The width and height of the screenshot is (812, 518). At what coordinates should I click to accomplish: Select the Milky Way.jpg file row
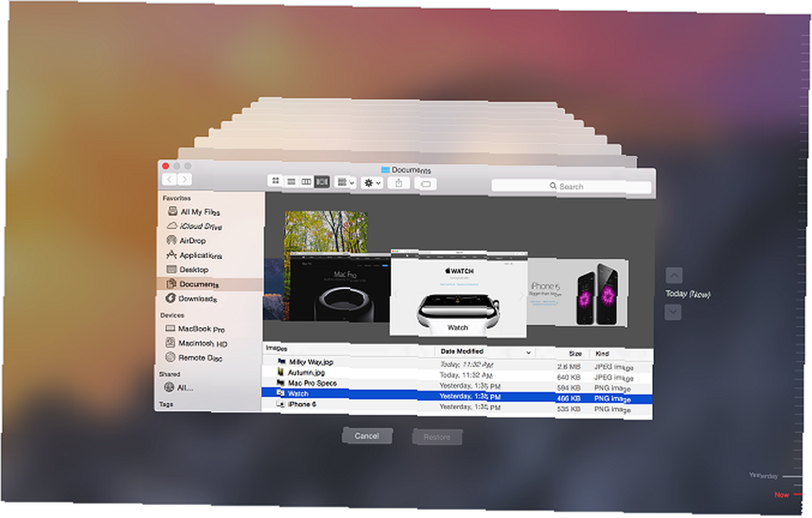tap(457, 364)
